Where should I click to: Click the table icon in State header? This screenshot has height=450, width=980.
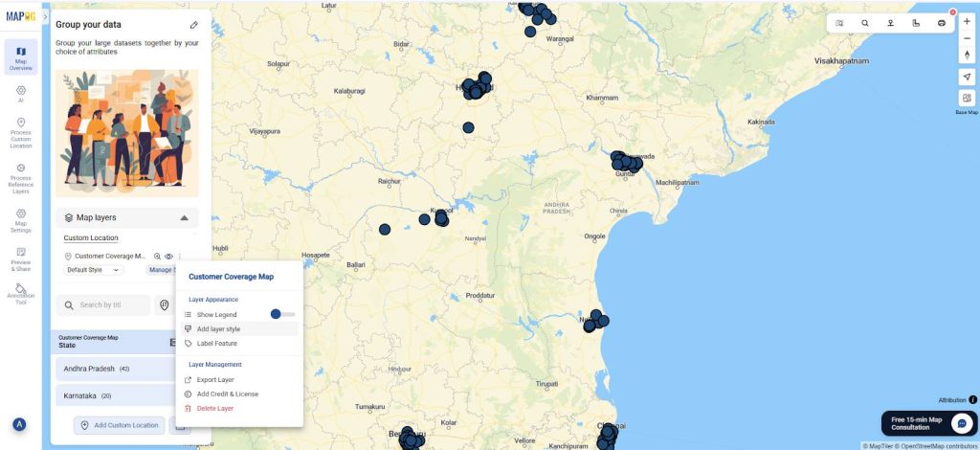(172, 342)
